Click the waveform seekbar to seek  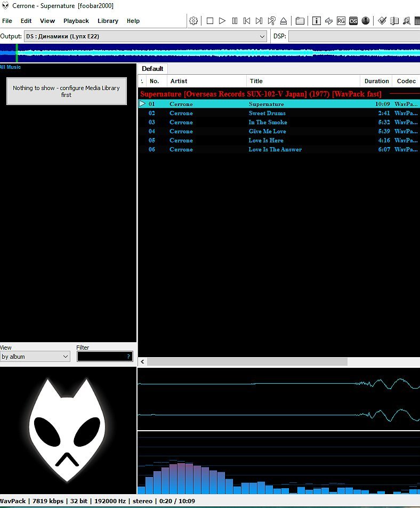click(213, 53)
